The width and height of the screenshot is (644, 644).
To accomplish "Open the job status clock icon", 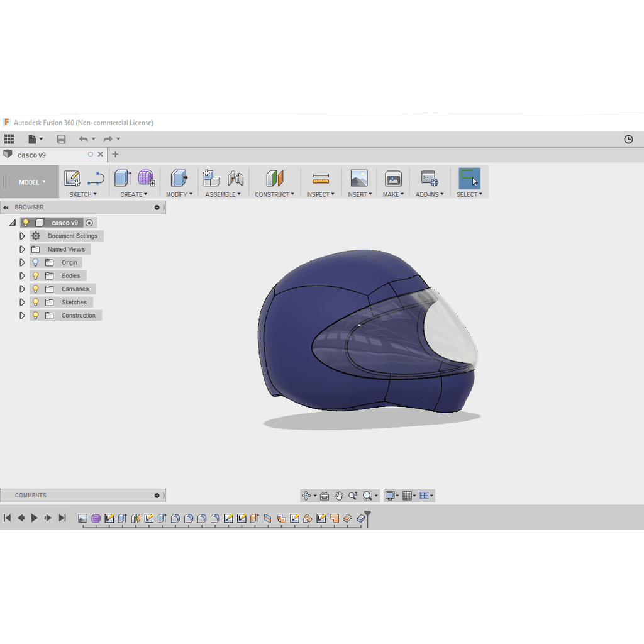I will tap(628, 139).
